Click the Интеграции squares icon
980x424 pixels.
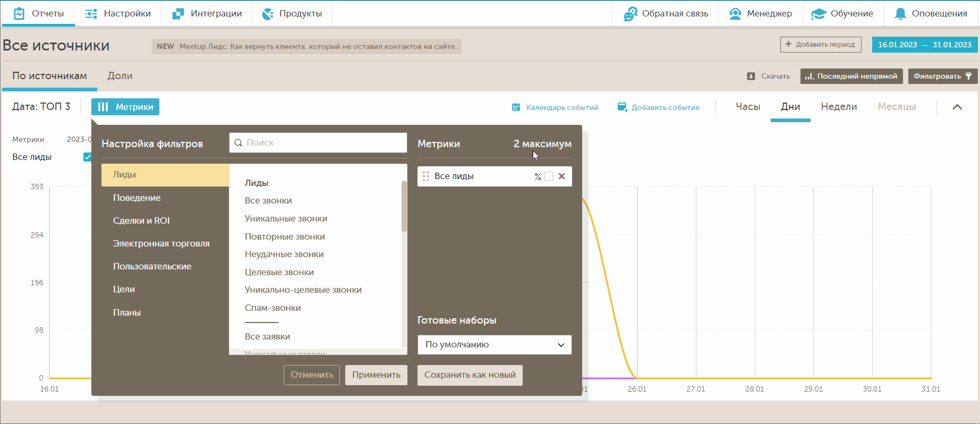178,14
